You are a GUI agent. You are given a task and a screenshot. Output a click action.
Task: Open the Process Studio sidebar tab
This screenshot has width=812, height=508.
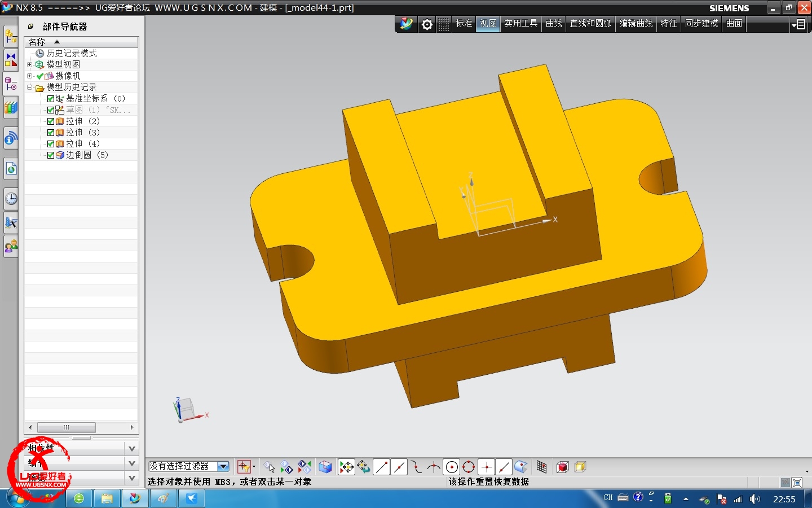click(11, 222)
